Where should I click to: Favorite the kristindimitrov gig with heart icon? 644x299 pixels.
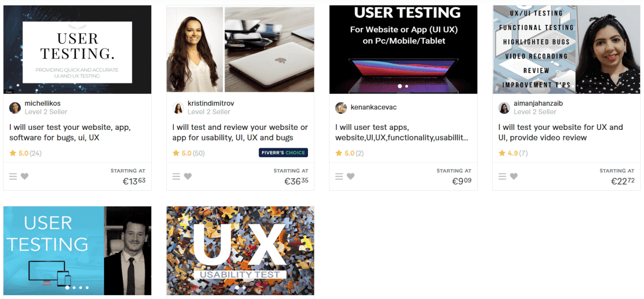coord(188,176)
